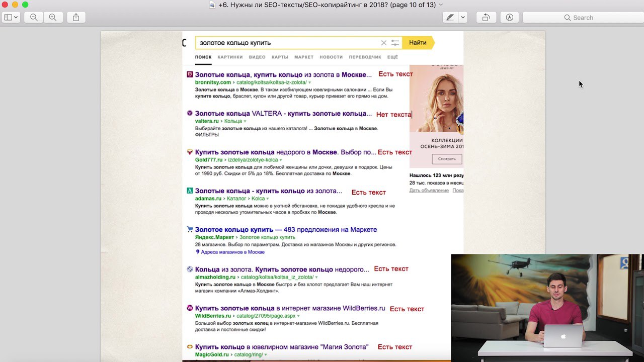Image resolution: width=644 pixels, height=362 pixels.
Task: Click the Gold777.ru favicon
Action: [190, 152]
